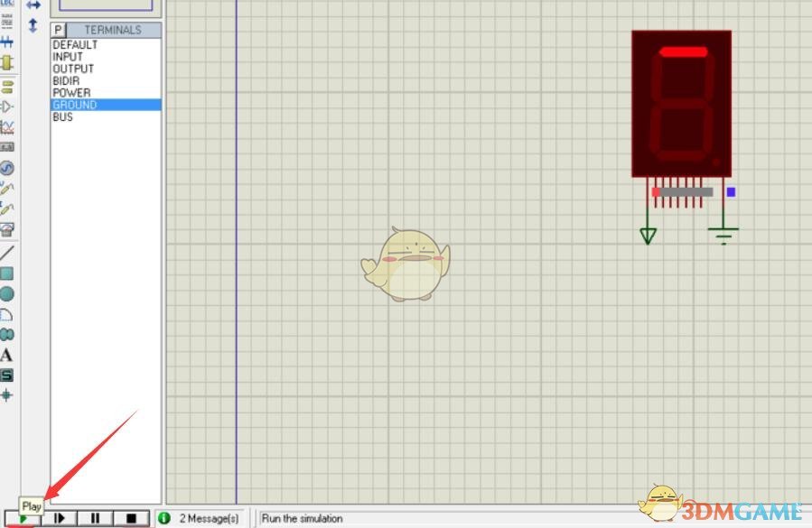
Task: Select the Text Script mode icon
Action: tap(6, 21)
